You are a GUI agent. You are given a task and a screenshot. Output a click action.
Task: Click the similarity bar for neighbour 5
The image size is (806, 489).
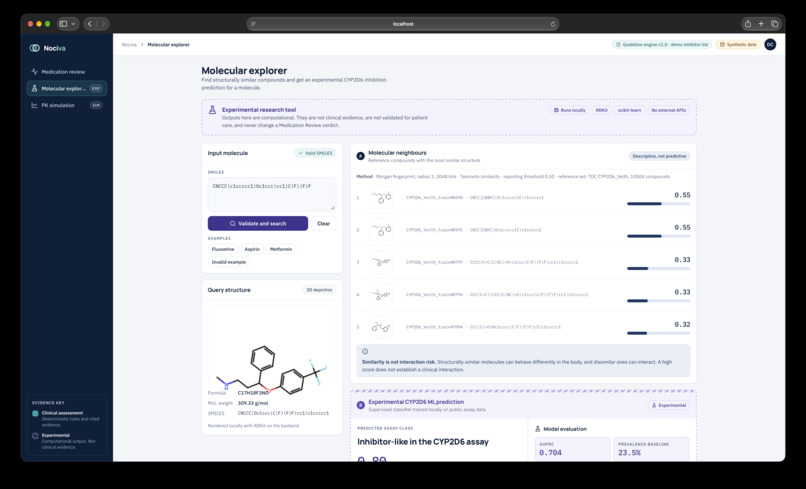[x=658, y=333]
